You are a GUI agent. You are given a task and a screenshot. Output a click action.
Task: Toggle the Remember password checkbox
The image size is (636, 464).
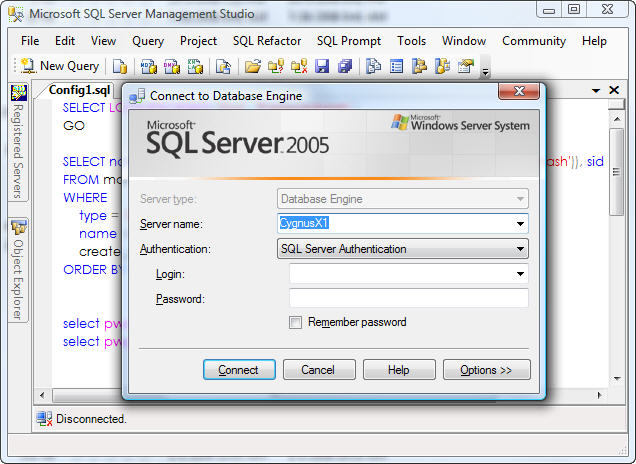pos(295,322)
